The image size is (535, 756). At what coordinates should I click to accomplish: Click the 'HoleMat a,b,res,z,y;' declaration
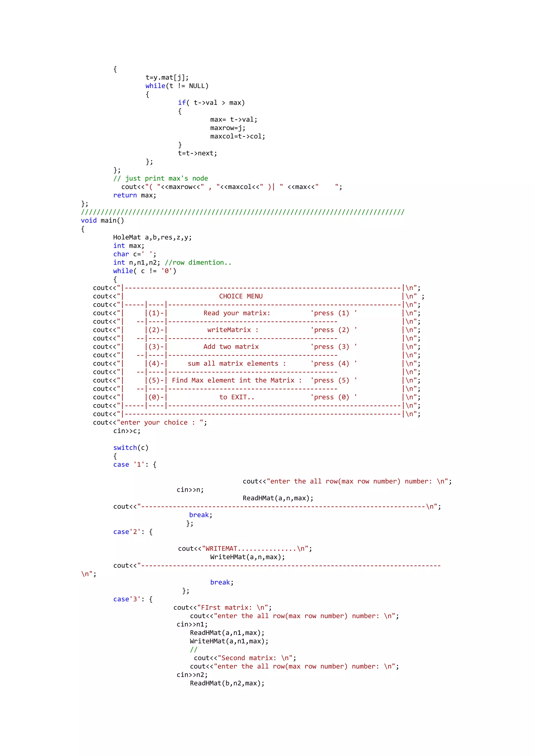(x=152, y=237)
